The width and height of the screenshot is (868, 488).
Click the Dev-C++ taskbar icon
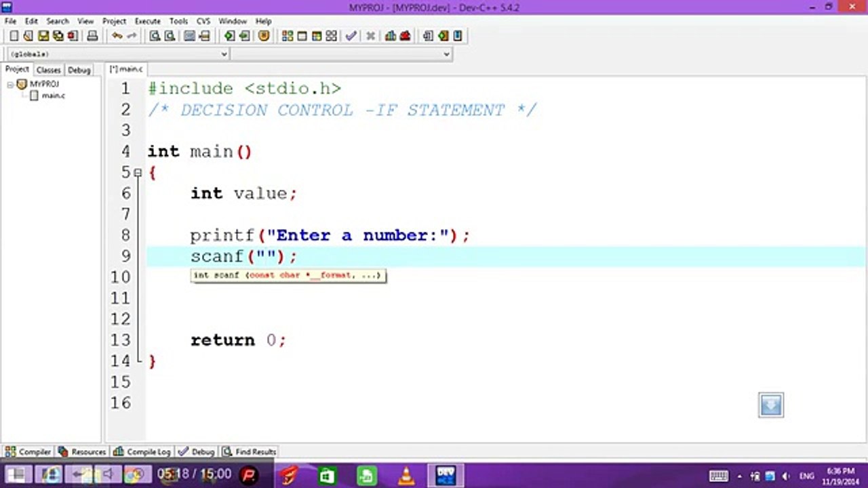[446, 476]
